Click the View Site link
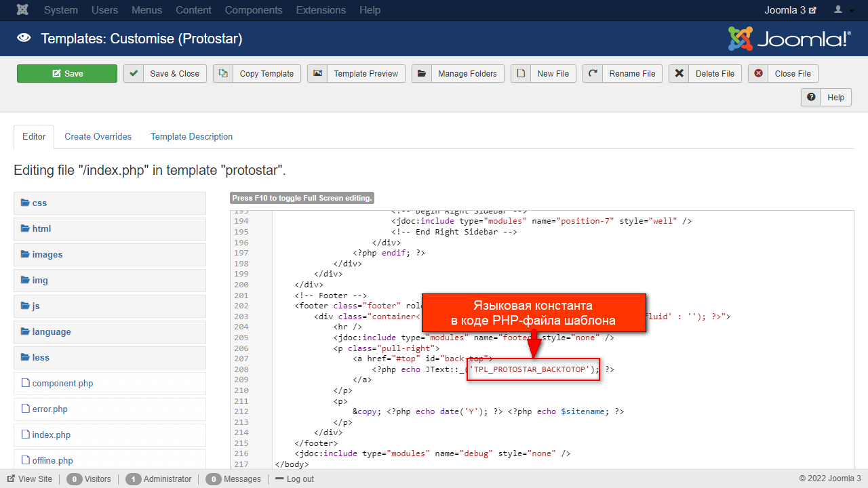Screen dimensions: 868x488 (30, 479)
